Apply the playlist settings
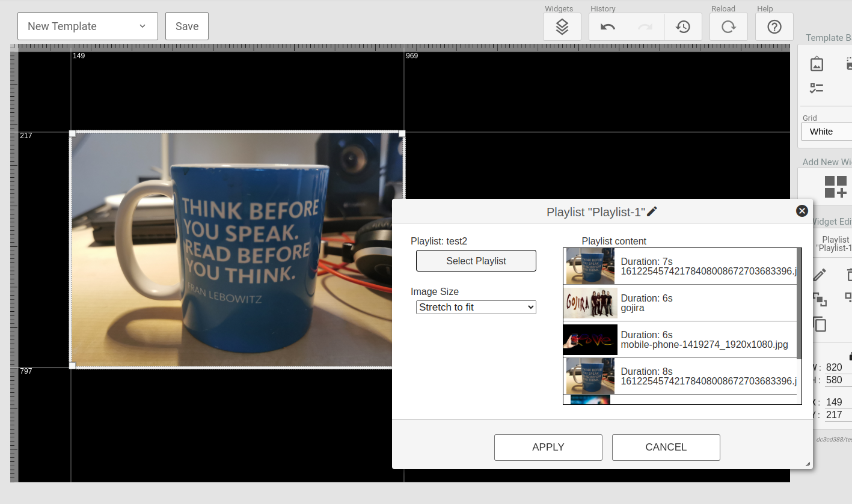Image resolution: width=852 pixels, height=504 pixels. click(x=548, y=447)
